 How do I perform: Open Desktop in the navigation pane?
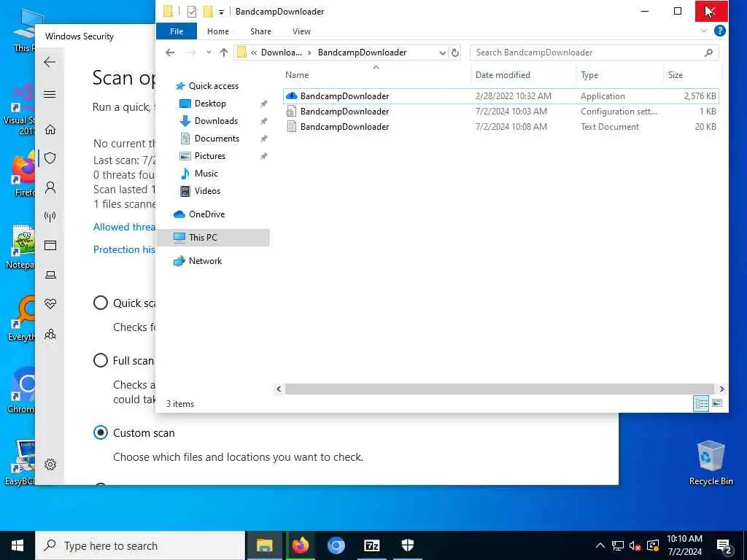tap(210, 104)
